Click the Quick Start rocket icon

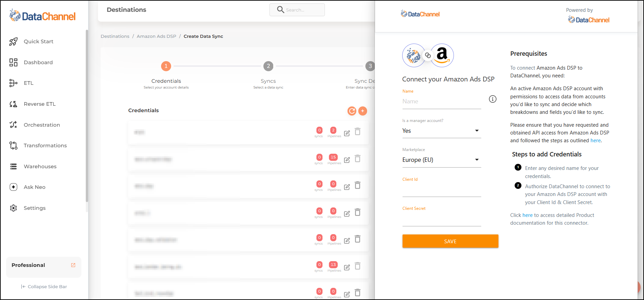coord(13,42)
